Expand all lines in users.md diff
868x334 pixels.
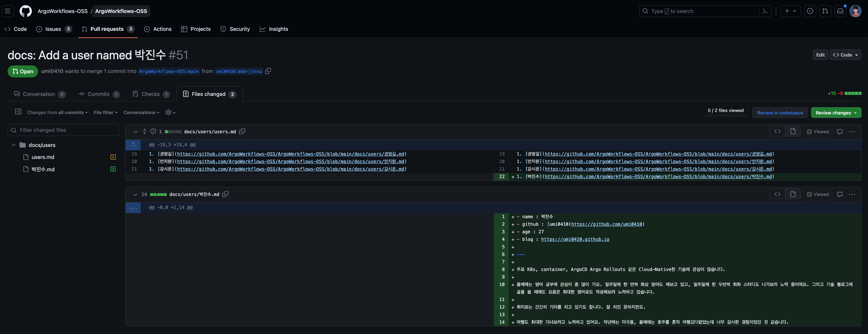point(144,132)
